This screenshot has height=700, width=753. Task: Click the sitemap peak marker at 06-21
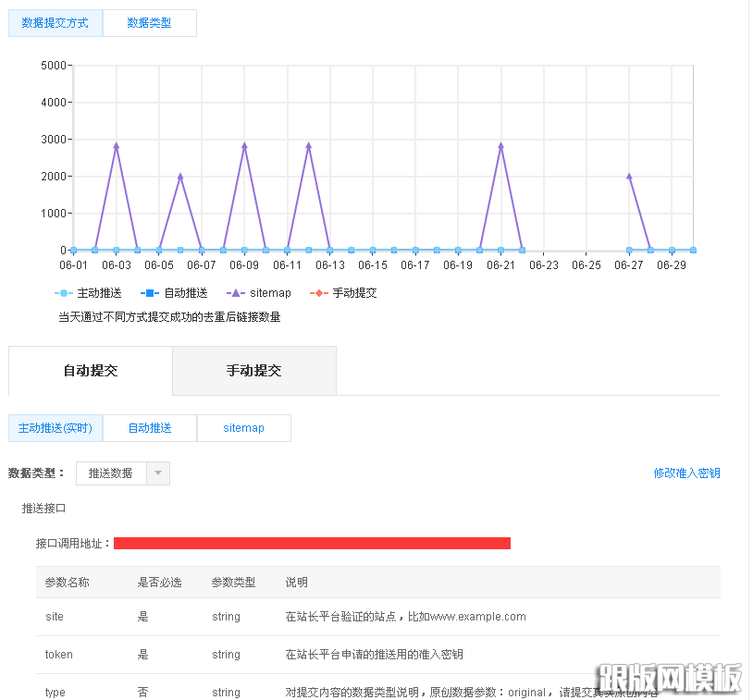501,145
